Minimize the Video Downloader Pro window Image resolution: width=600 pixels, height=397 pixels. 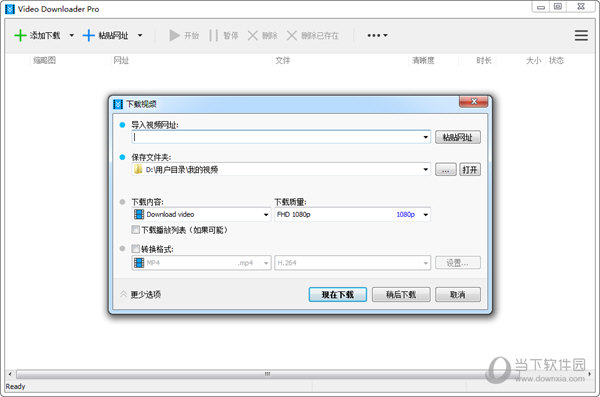point(541,7)
